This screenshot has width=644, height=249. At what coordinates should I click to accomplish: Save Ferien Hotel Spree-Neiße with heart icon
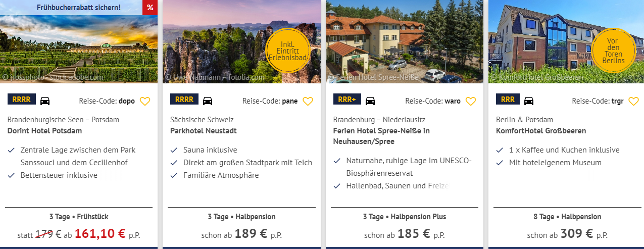click(x=471, y=101)
